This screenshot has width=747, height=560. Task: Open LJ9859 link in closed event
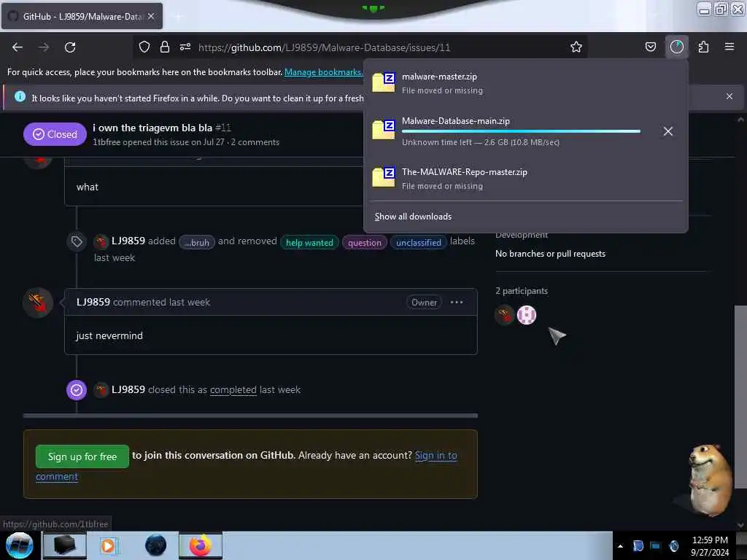tap(128, 389)
